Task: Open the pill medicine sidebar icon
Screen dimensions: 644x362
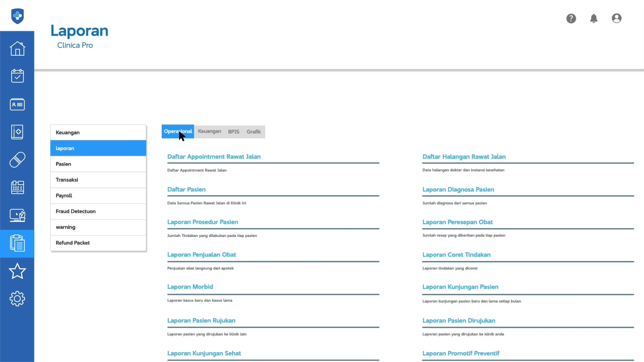Action: coord(17,160)
